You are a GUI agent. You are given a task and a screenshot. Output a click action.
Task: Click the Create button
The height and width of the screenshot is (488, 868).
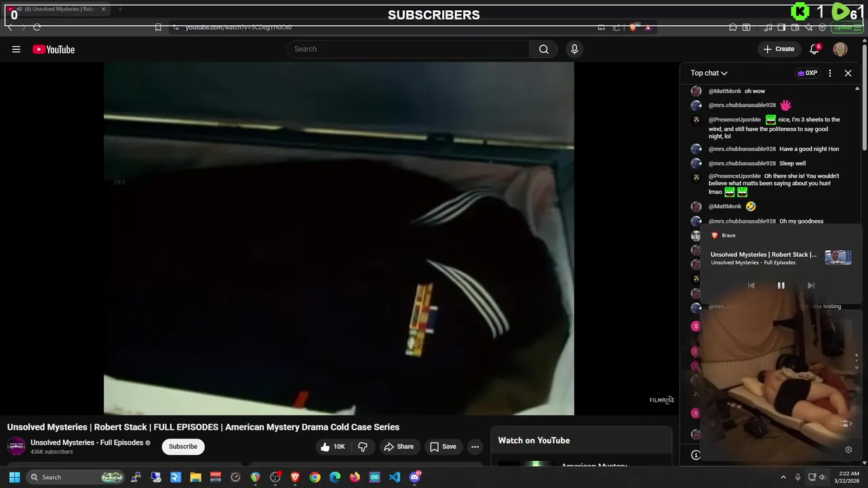tap(778, 49)
